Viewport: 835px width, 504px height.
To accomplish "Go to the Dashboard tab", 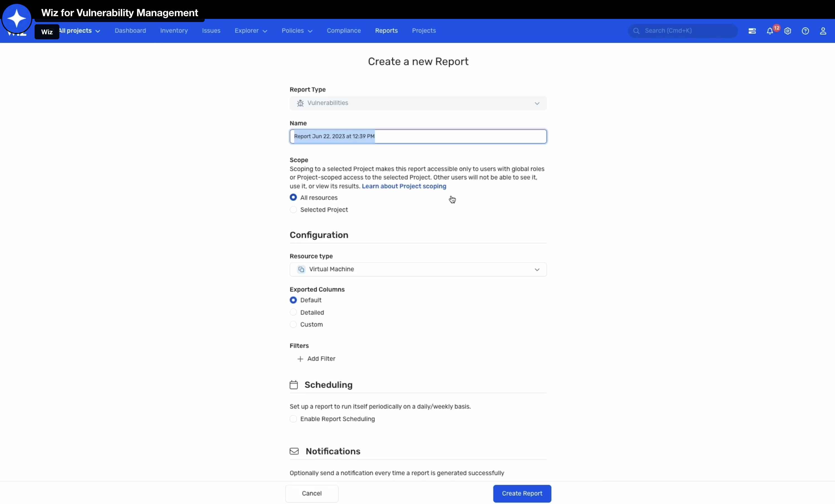I will point(130,31).
